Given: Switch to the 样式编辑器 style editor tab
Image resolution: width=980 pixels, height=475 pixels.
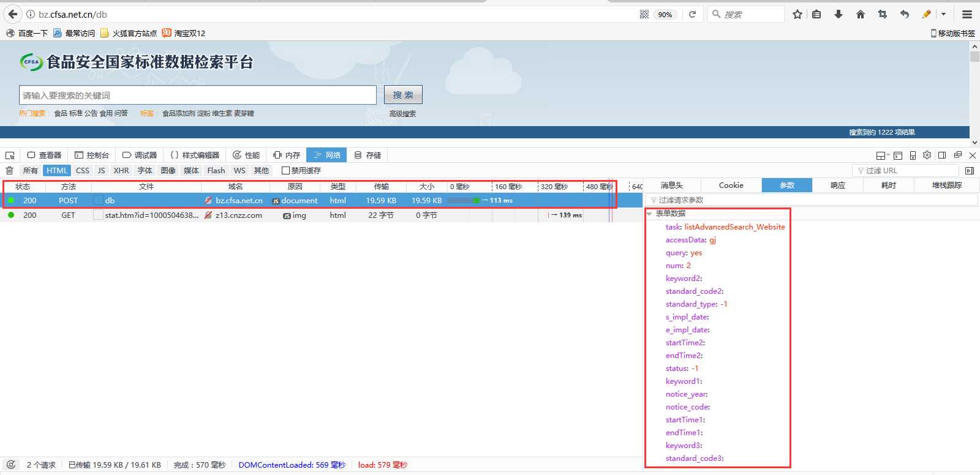Looking at the screenshot, I should pyautogui.click(x=195, y=155).
